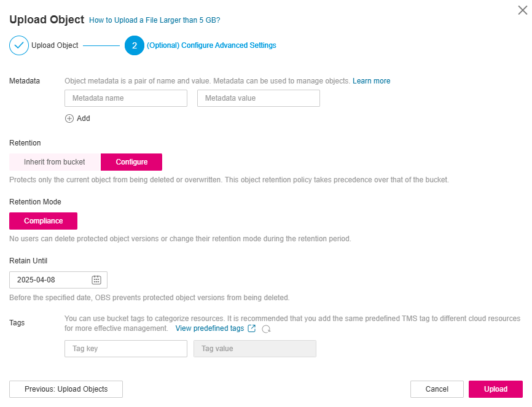Click the Upload button
Image resolution: width=532 pixels, height=407 pixels.
click(x=496, y=389)
